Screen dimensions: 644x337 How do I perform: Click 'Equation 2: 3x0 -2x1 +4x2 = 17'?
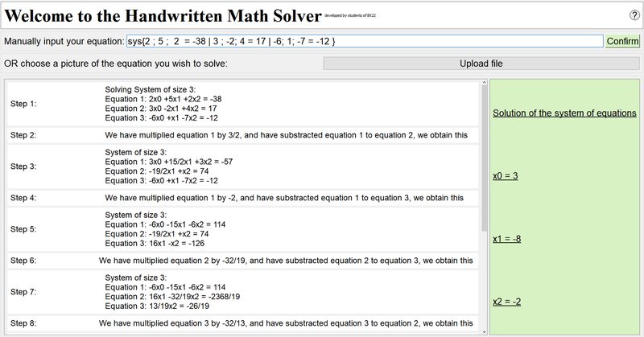pyautogui.click(x=160, y=109)
